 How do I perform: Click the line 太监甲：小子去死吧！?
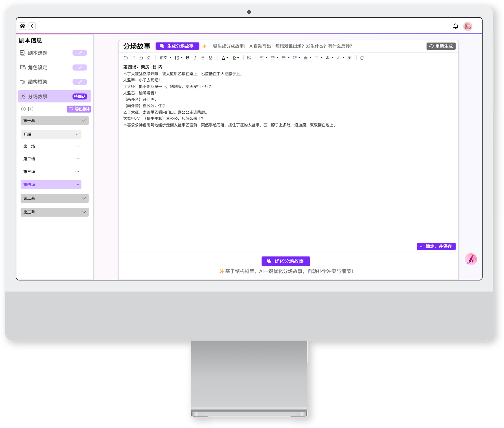point(142,80)
